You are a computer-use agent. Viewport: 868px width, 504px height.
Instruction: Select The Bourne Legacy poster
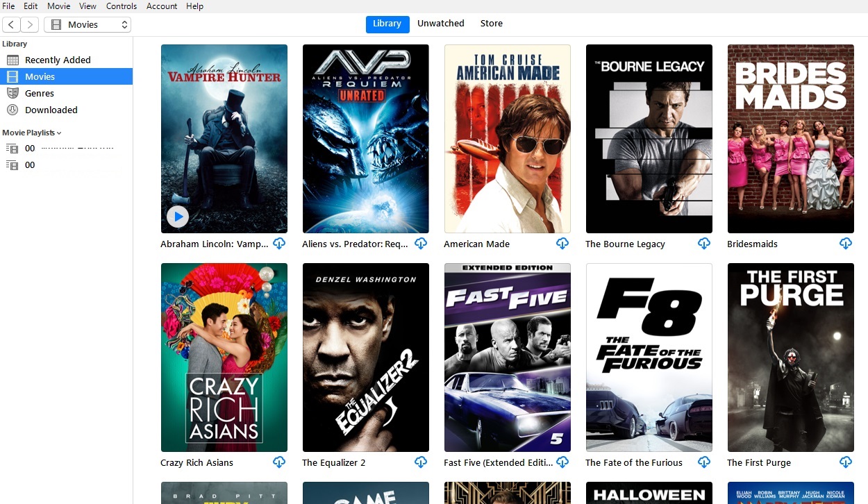[x=649, y=139]
